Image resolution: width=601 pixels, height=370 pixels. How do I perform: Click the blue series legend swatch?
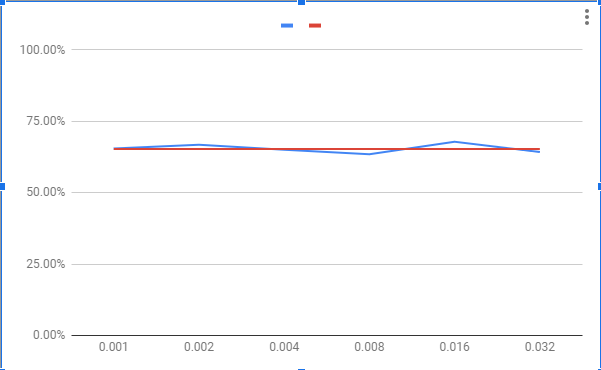pos(287,26)
